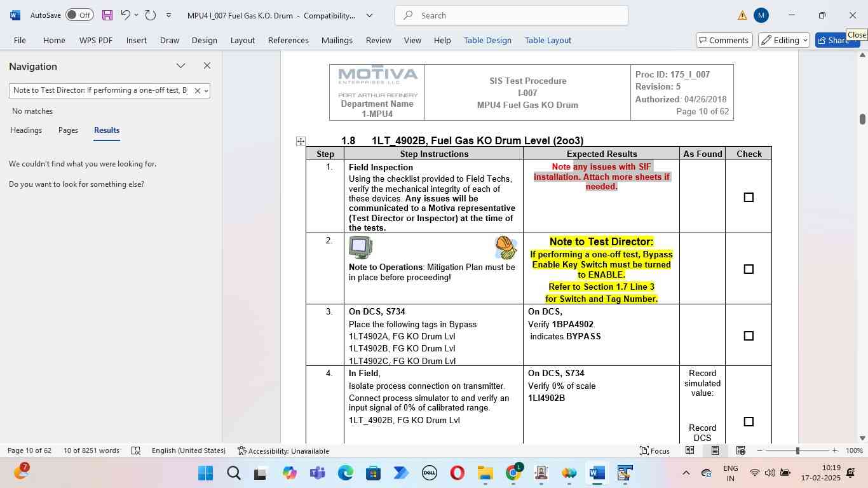This screenshot has width=868, height=488.
Task: Tick the checkbox for Step 1
Action: 749,198
